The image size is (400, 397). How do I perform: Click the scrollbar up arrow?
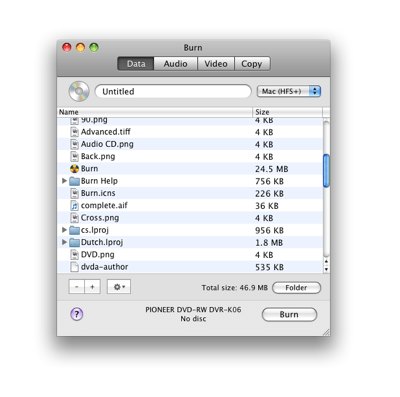point(326,262)
